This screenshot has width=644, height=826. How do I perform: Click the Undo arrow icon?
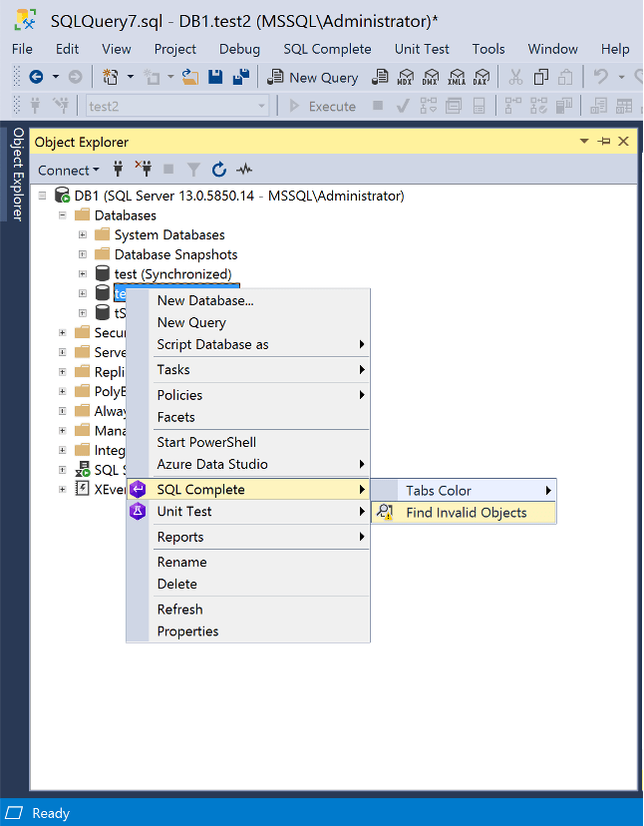pyautogui.click(x=601, y=78)
